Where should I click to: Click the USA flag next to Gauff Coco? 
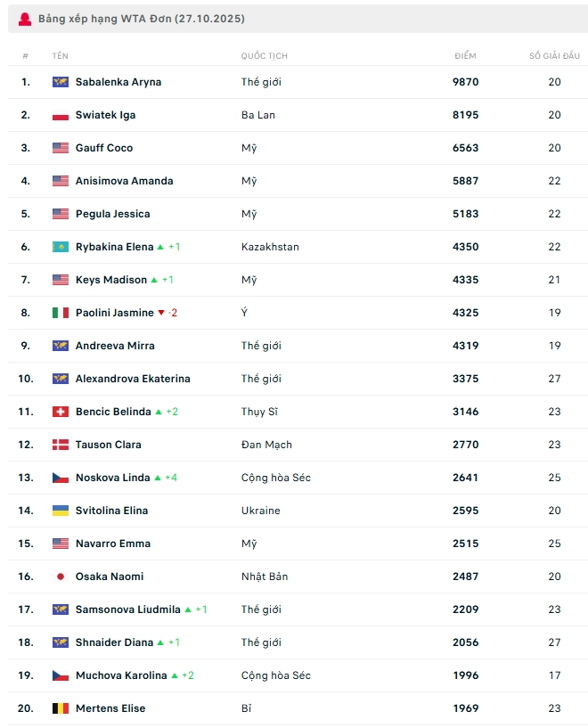click(61, 148)
